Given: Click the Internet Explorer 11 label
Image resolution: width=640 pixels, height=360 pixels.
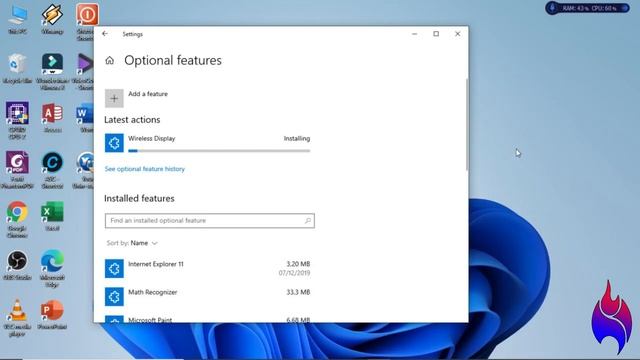Looking at the screenshot, I should pyautogui.click(x=156, y=264).
